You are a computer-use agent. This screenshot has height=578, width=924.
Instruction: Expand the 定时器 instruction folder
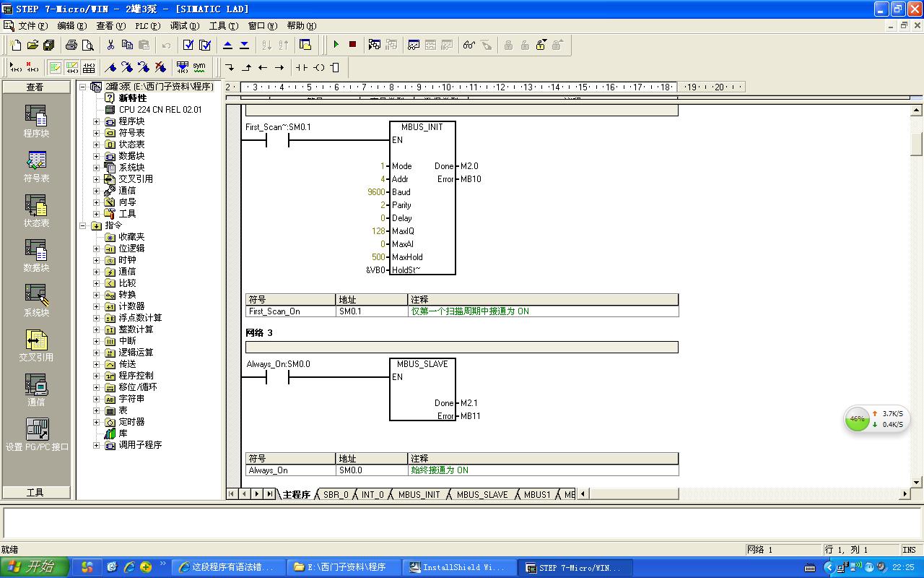click(97, 422)
